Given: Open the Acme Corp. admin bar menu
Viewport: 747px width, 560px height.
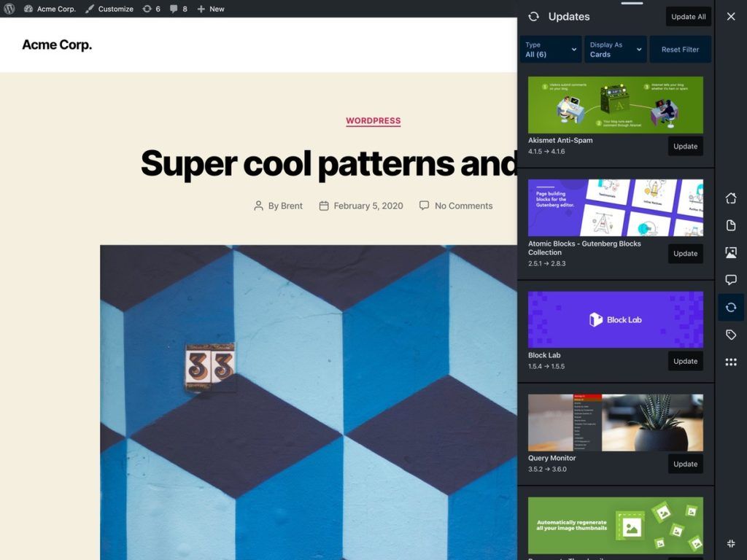Looking at the screenshot, I should click(50, 9).
